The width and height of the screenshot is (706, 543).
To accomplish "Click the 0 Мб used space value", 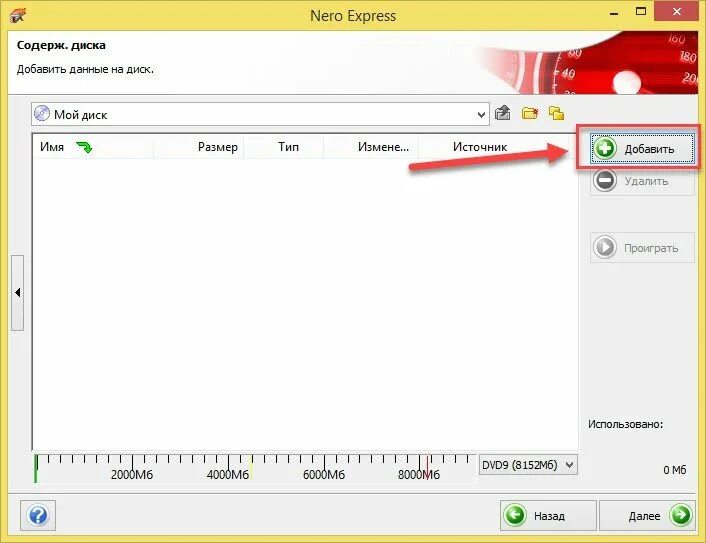I will (x=674, y=470).
